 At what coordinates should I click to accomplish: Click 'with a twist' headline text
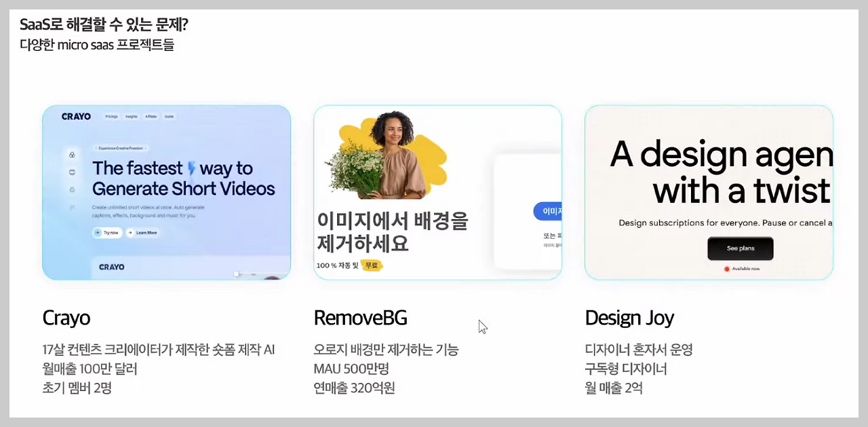tap(742, 191)
